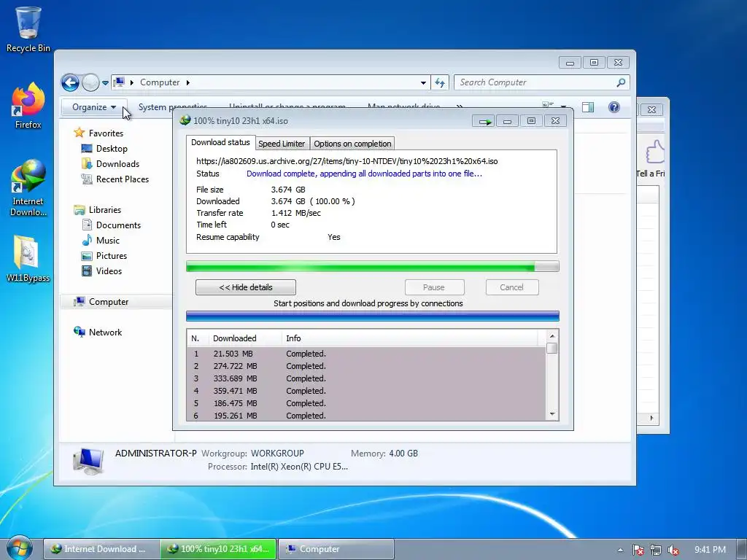Open Desktop in the Favorites list
Screen dimensions: 747x560
(x=112, y=149)
